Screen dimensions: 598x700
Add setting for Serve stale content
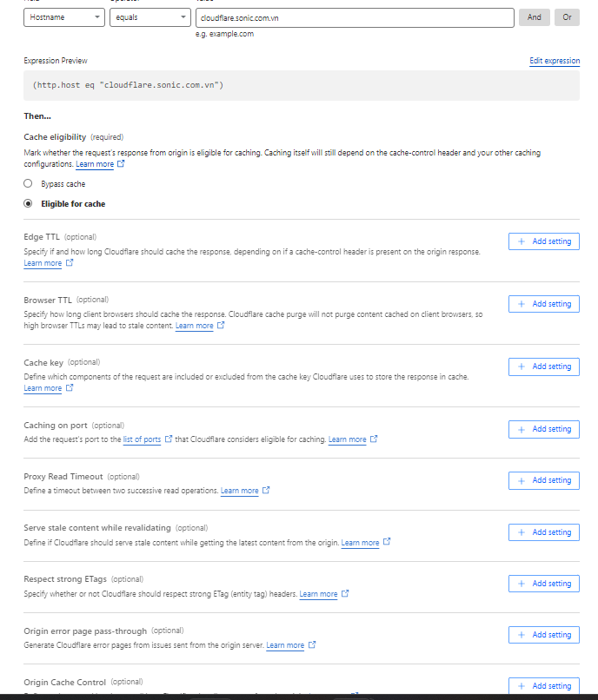coord(543,532)
